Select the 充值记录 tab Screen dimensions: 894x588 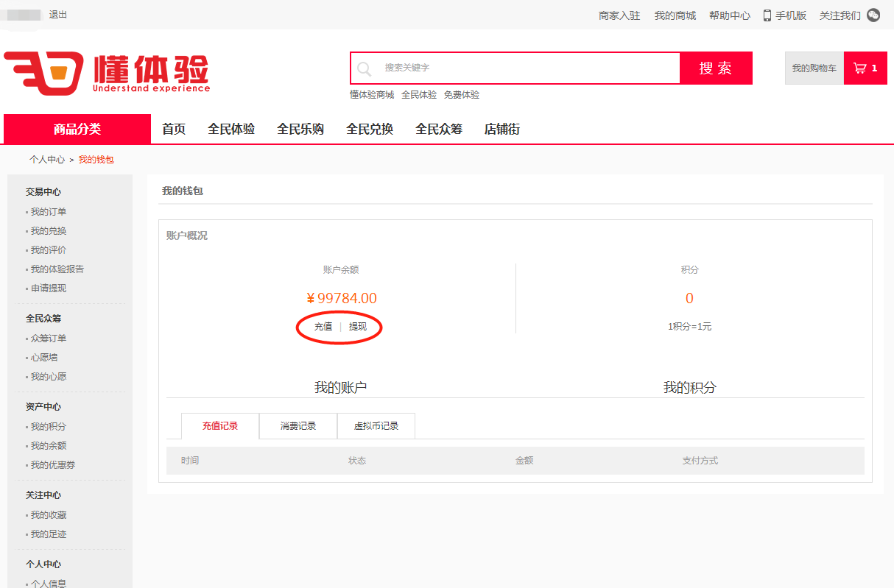[220, 426]
